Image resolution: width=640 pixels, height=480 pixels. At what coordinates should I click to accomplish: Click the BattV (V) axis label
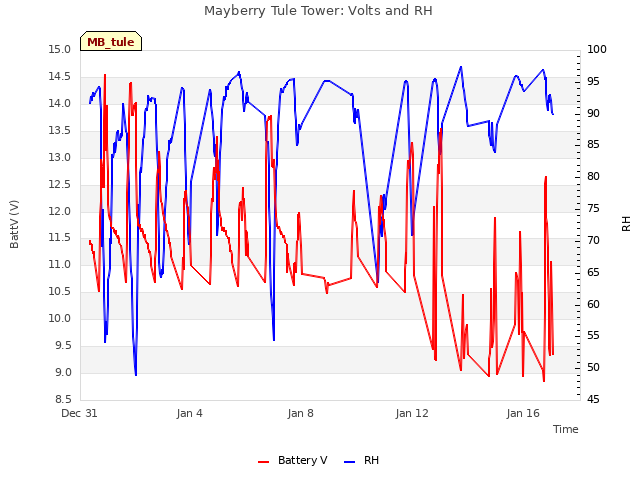pos(14,224)
